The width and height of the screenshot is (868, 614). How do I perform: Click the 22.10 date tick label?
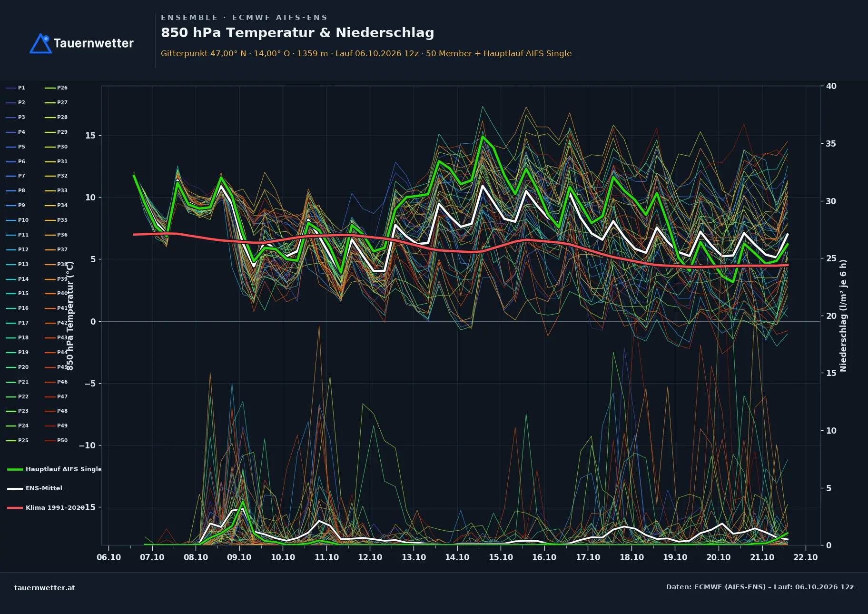pyautogui.click(x=806, y=557)
